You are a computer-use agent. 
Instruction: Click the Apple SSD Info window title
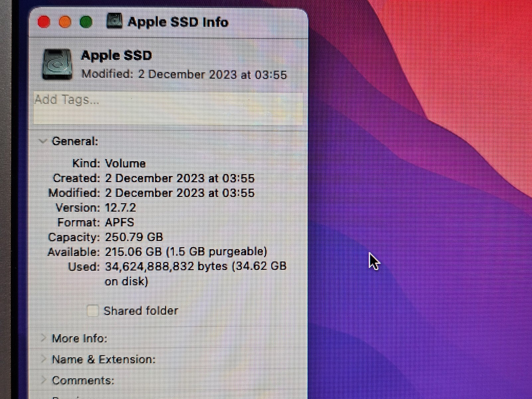(x=178, y=22)
